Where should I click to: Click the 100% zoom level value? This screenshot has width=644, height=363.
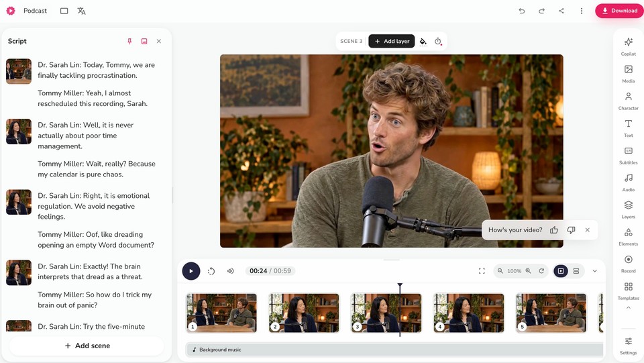514,271
